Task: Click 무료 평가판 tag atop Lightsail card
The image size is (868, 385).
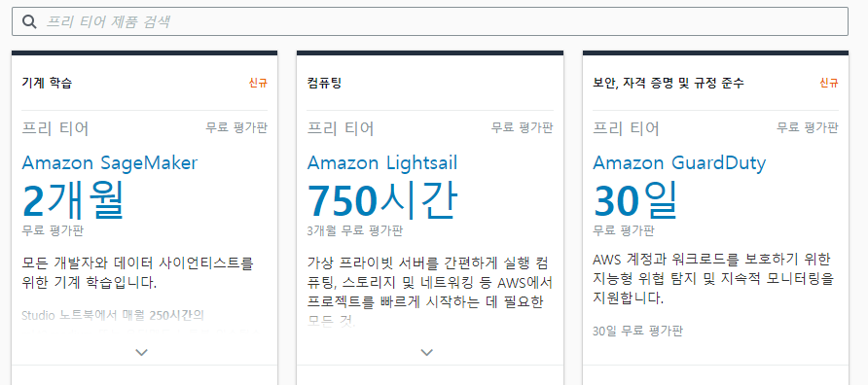Action: point(522,127)
